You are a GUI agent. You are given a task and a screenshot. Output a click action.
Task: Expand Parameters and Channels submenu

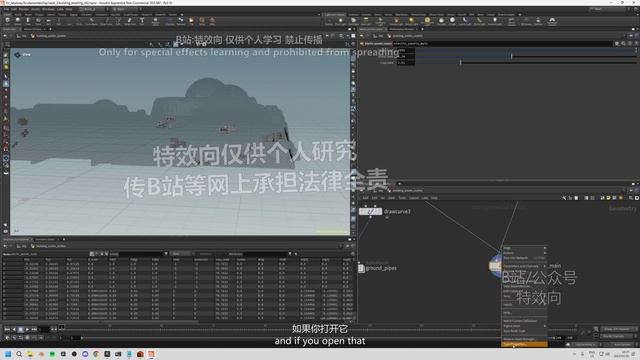(x=524, y=266)
